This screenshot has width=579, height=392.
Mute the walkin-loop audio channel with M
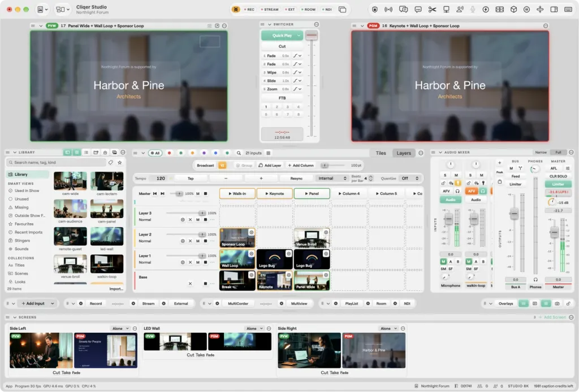[482, 175]
